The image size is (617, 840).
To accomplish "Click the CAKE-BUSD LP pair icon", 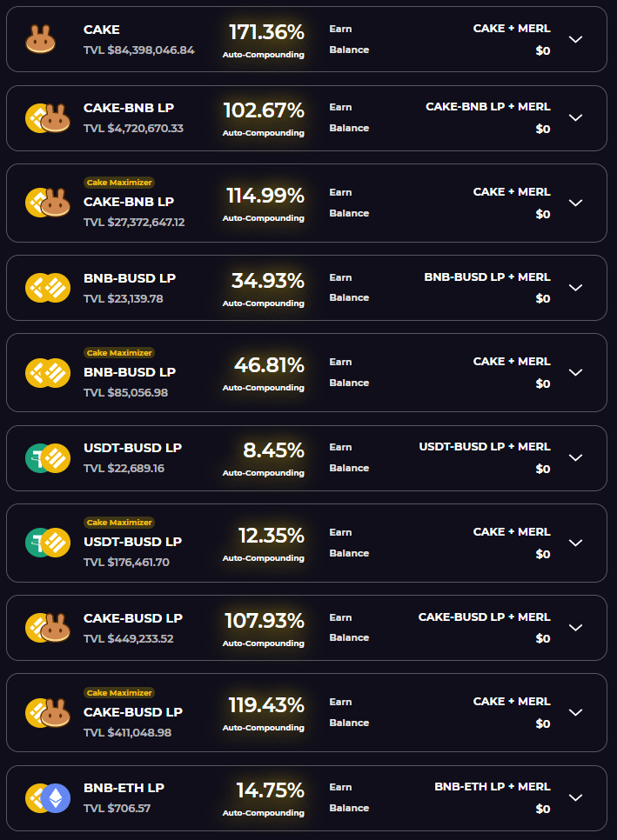I will [x=47, y=627].
